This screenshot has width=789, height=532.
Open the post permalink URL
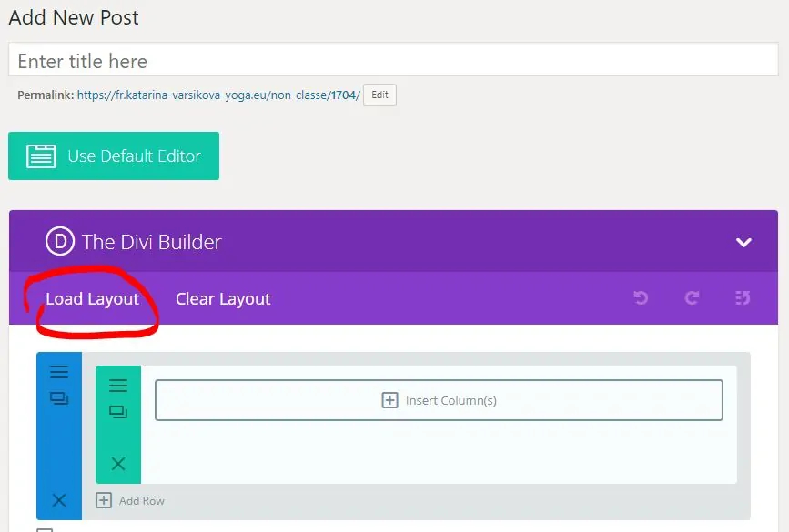point(218,95)
